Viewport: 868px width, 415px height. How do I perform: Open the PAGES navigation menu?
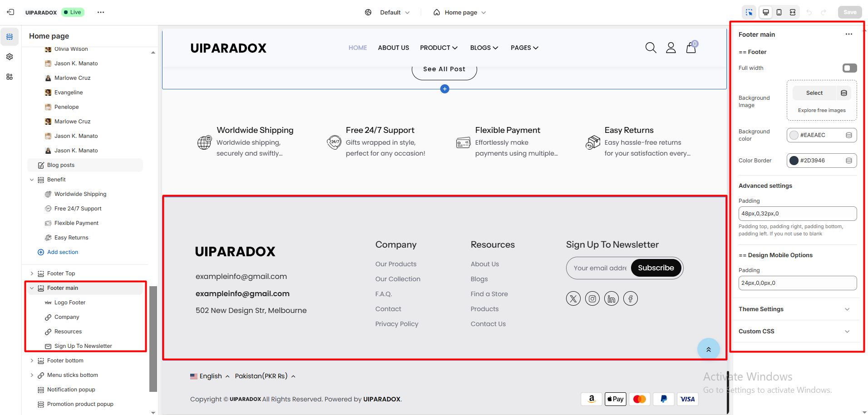click(x=524, y=48)
